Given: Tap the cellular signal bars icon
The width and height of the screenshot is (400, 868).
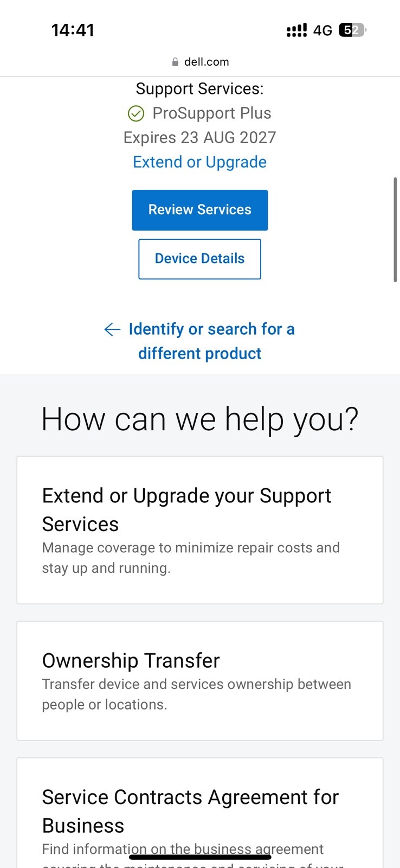Looking at the screenshot, I should 296,30.
